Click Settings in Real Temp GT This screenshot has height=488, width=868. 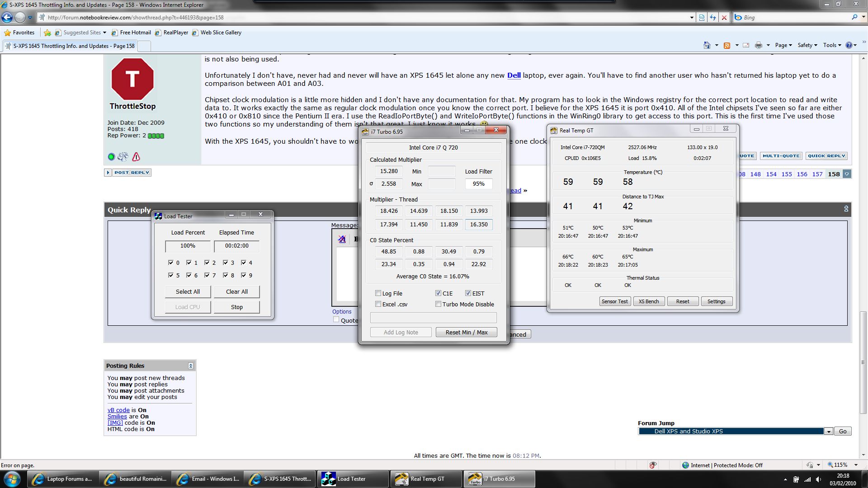[x=716, y=301]
